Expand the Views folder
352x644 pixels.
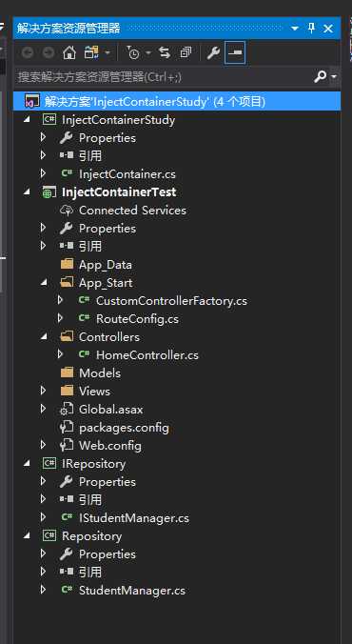click(x=43, y=391)
